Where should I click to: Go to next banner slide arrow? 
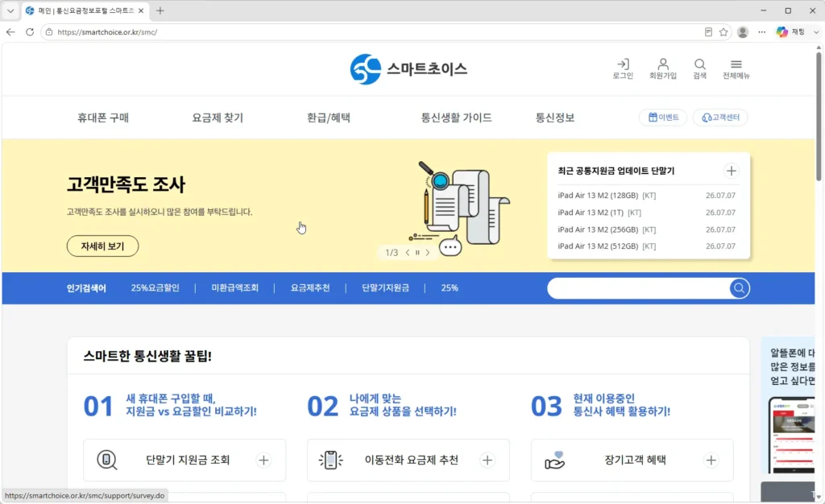coord(428,253)
